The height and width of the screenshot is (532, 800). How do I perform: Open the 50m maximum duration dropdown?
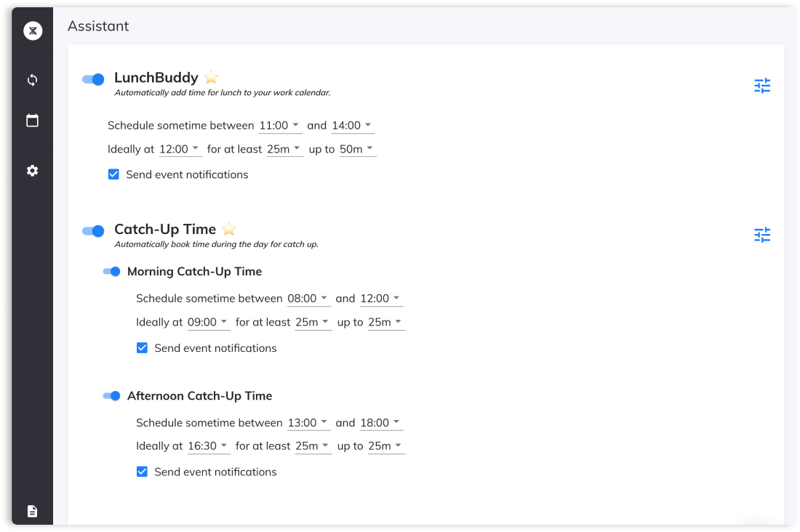[357, 149]
